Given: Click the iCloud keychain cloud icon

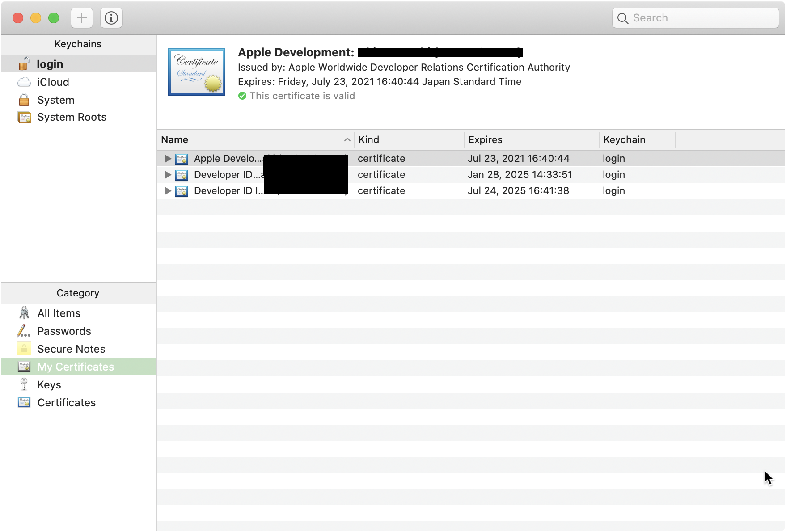Looking at the screenshot, I should coord(24,82).
